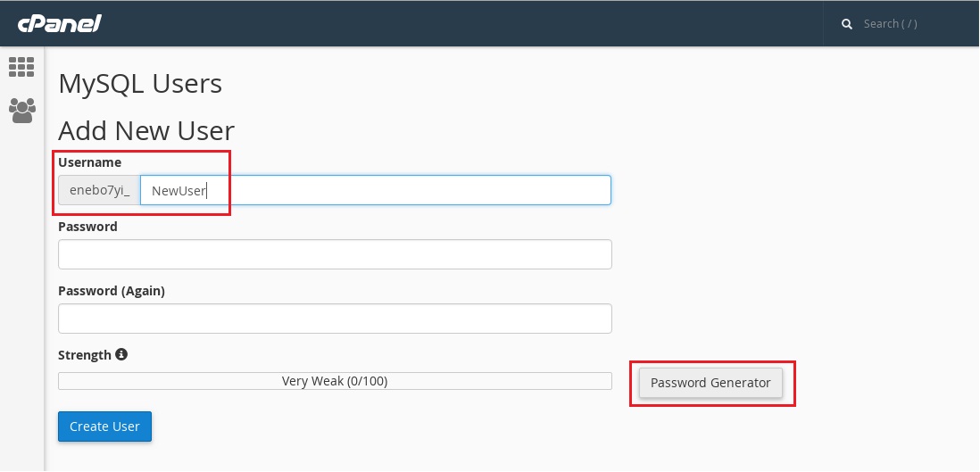Click the Add New User section heading

coord(146,131)
